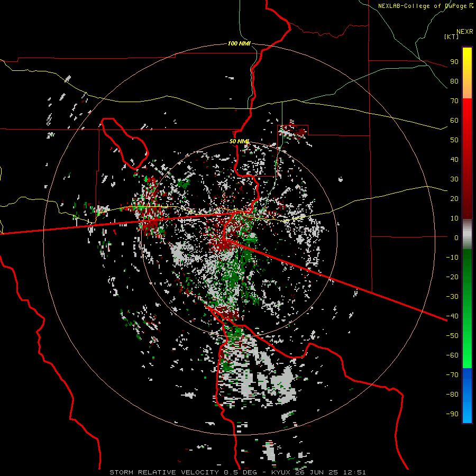Click the positive 80 value on velocity scale
The width and height of the screenshot is (476, 476).
[454, 81]
